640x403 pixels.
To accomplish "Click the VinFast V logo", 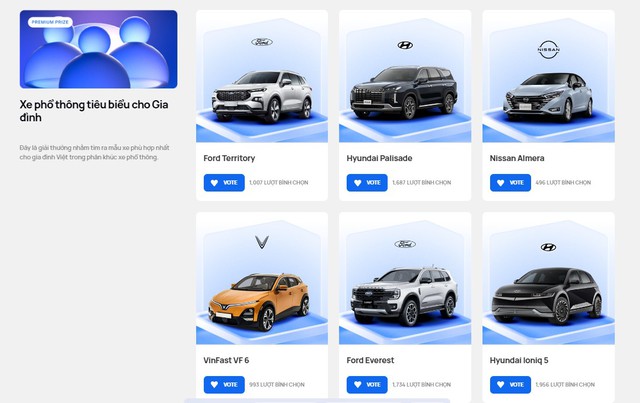I will coord(262,242).
